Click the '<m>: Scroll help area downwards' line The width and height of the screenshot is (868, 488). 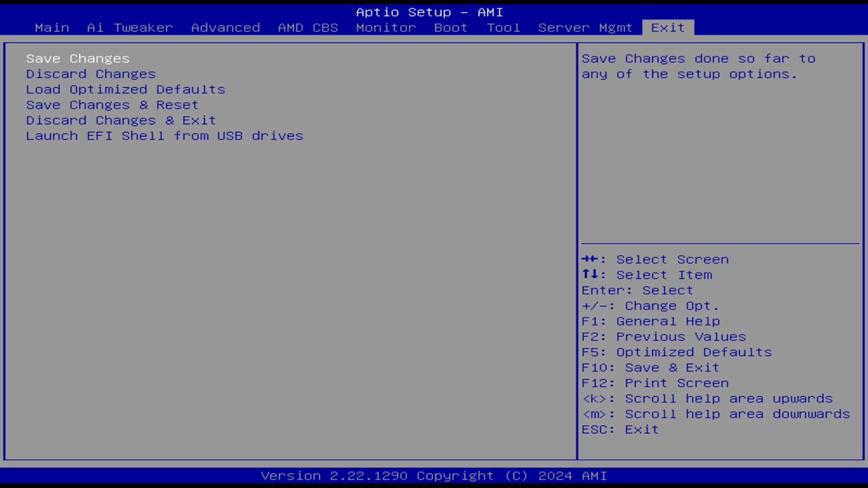click(716, 414)
